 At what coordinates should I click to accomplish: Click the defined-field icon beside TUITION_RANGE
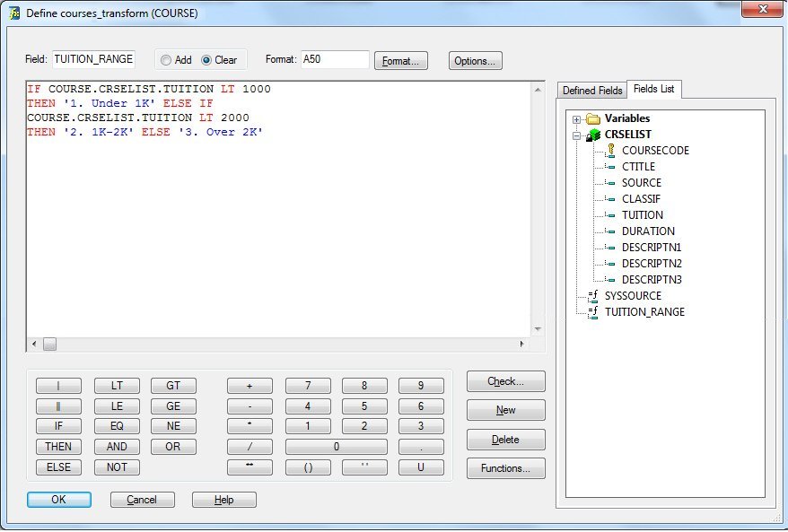(593, 312)
